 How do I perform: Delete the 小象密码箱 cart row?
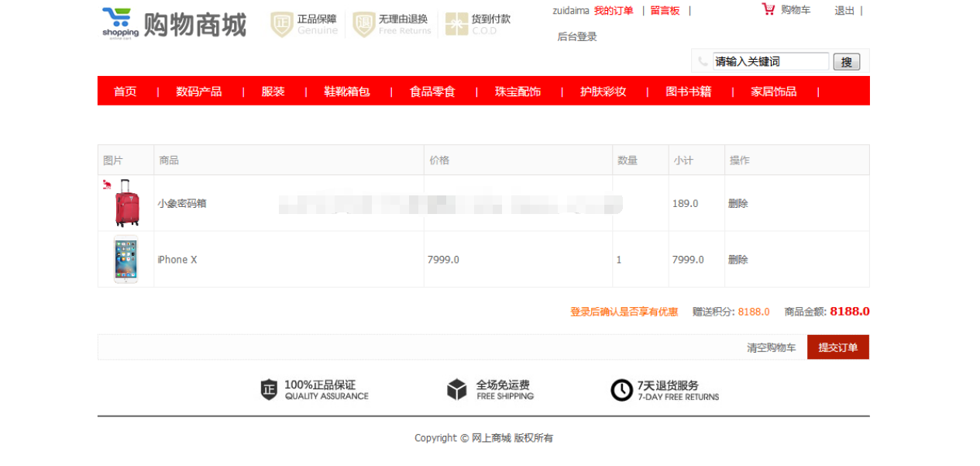pos(738,203)
